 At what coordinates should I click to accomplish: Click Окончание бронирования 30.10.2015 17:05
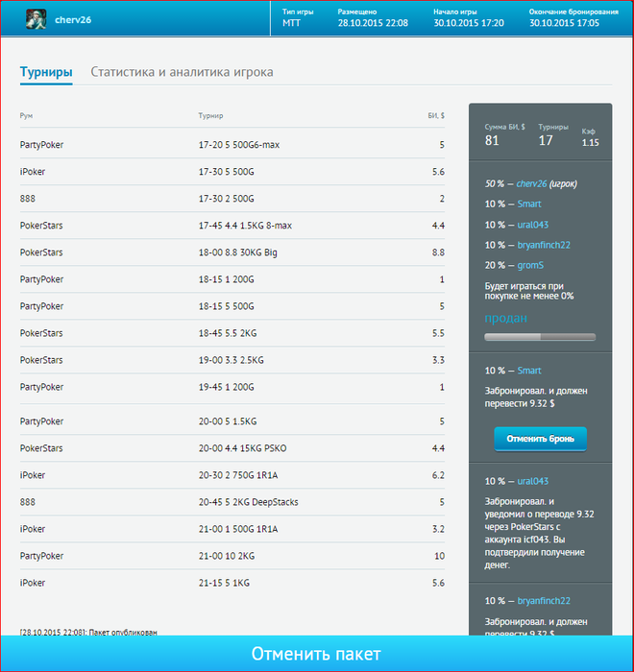tap(564, 23)
